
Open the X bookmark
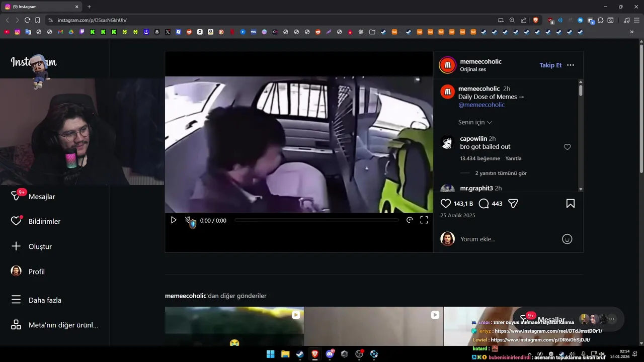[168, 32]
